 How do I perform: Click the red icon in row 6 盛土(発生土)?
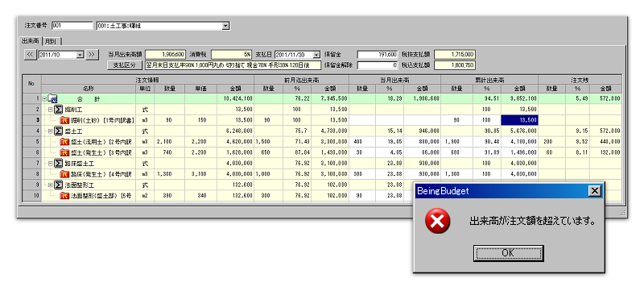[x=65, y=152]
